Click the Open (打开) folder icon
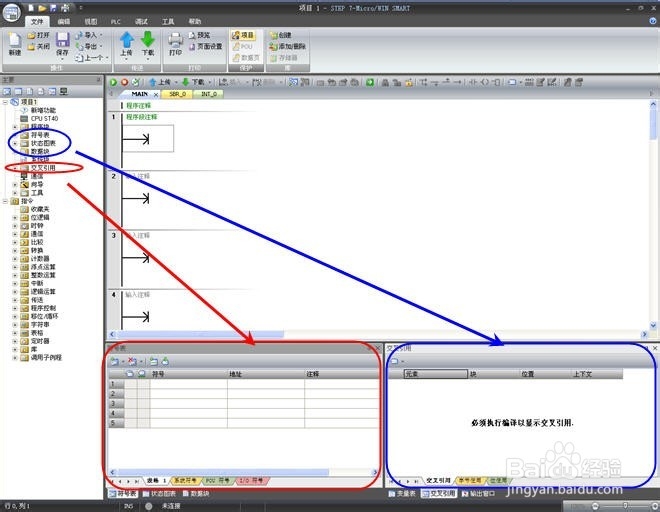The width and height of the screenshot is (660, 512). pyautogui.click(x=31, y=35)
